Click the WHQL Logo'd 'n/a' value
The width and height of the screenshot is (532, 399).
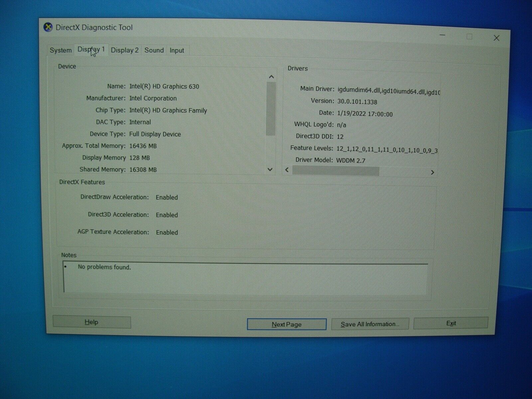click(341, 125)
